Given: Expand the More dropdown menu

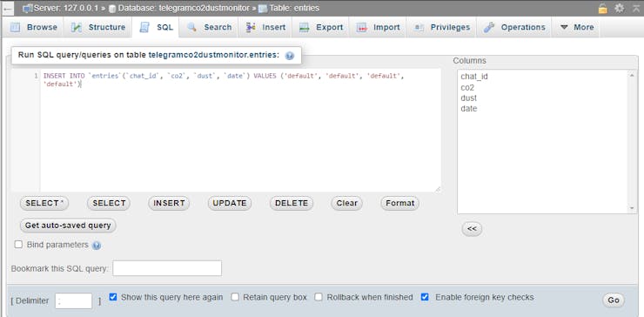Looking at the screenshot, I should click(577, 28).
